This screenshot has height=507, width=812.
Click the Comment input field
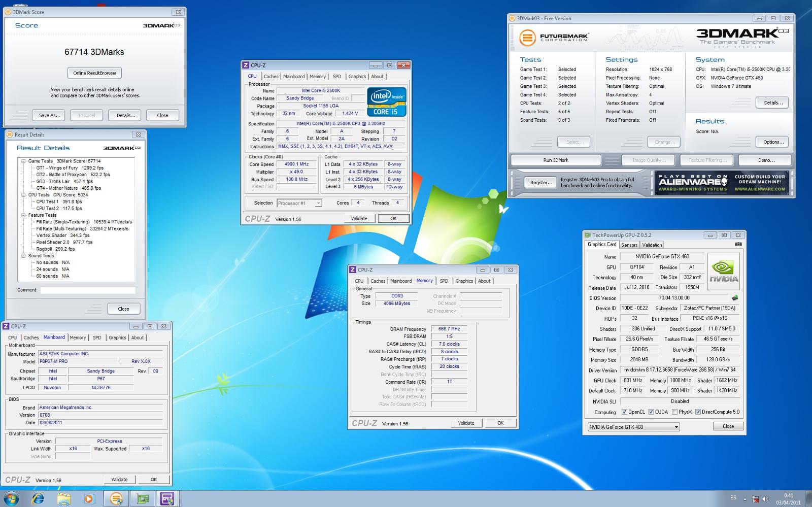88,290
